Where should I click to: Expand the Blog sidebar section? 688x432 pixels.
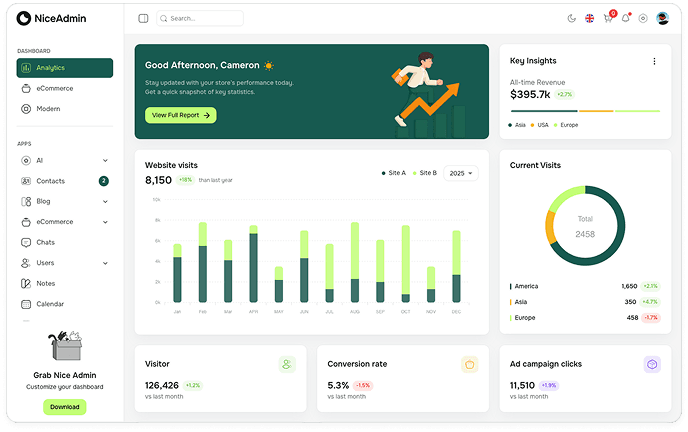coord(105,201)
